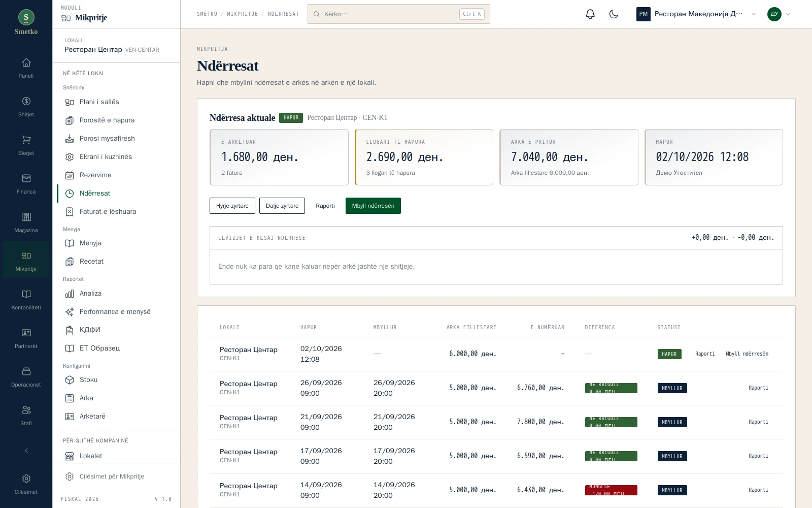Screen dimensions: 812x508
Task: Open Partnerët module icon
Action: click(x=26, y=338)
